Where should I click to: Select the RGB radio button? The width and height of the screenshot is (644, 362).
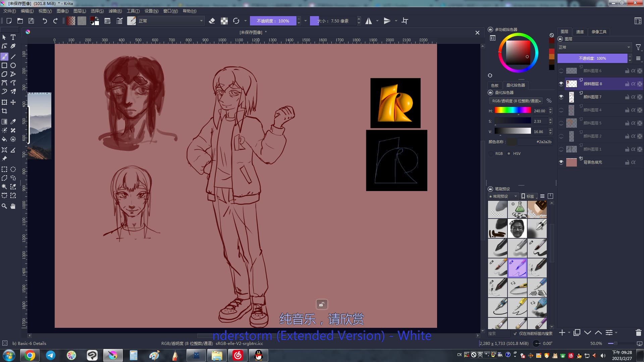click(491, 154)
